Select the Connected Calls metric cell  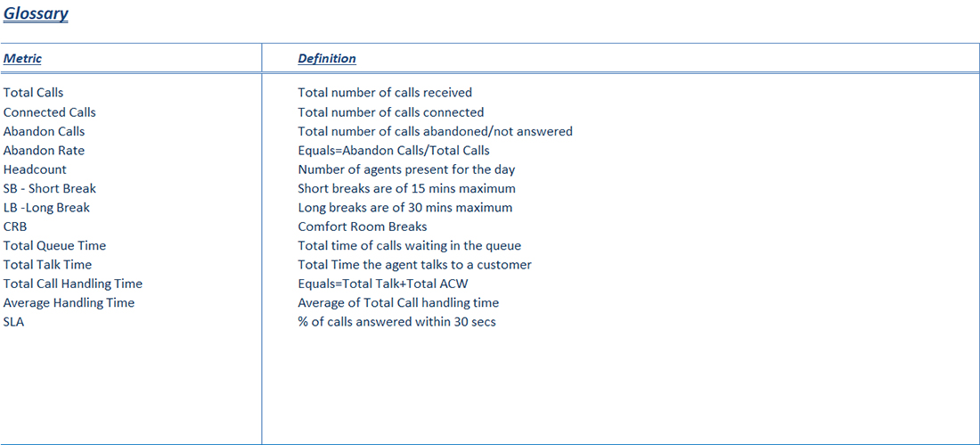pos(49,112)
